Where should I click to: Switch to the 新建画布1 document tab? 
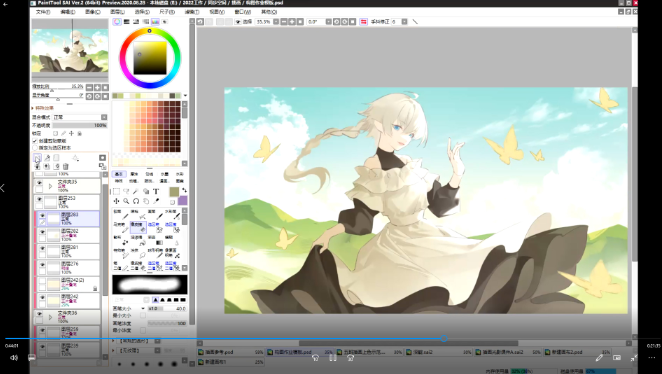[x=231, y=362]
